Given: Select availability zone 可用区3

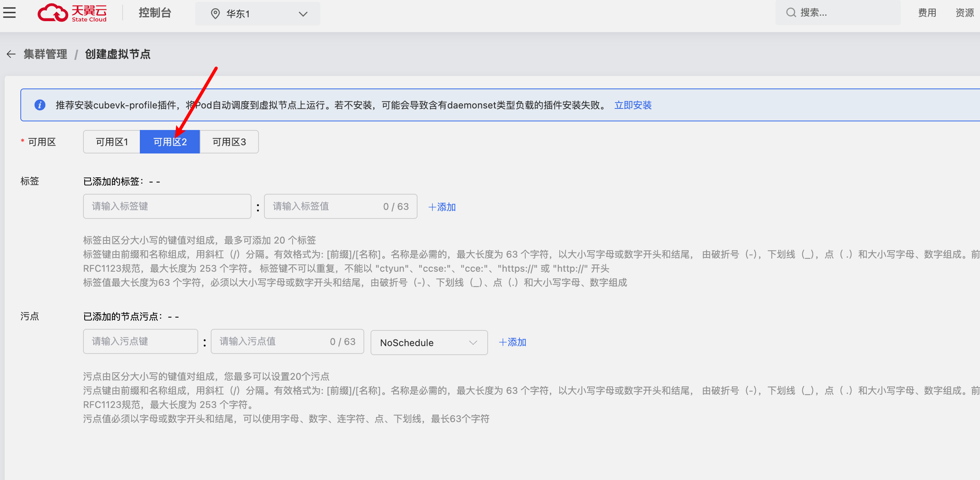Looking at the screenshot, I should click(x=229, y=142).
